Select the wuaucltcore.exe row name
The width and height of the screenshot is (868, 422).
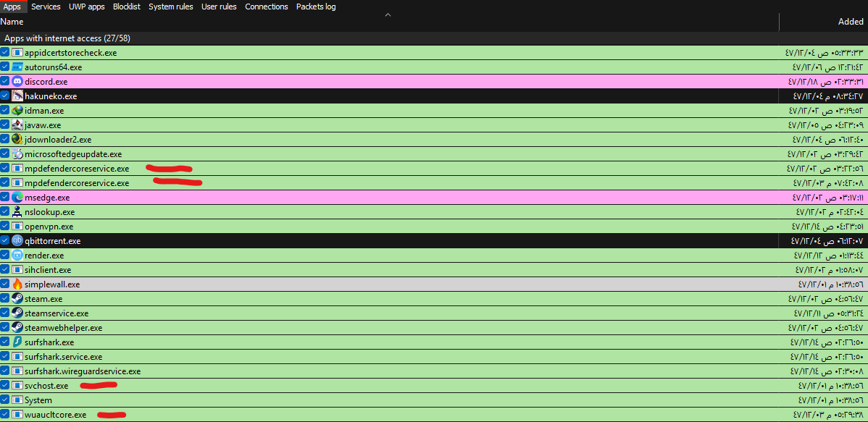[x=55, y=415]
